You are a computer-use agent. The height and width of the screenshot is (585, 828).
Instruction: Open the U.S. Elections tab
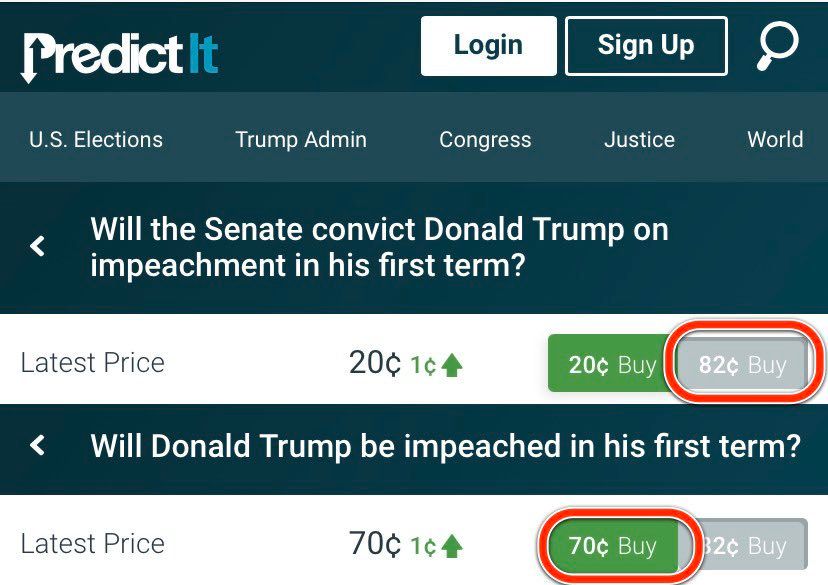[96, 140]
